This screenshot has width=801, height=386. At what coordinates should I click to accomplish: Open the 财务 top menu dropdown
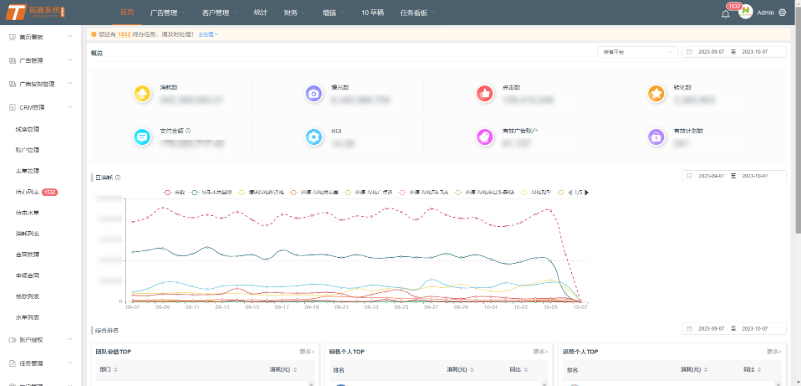pos(295,13)
